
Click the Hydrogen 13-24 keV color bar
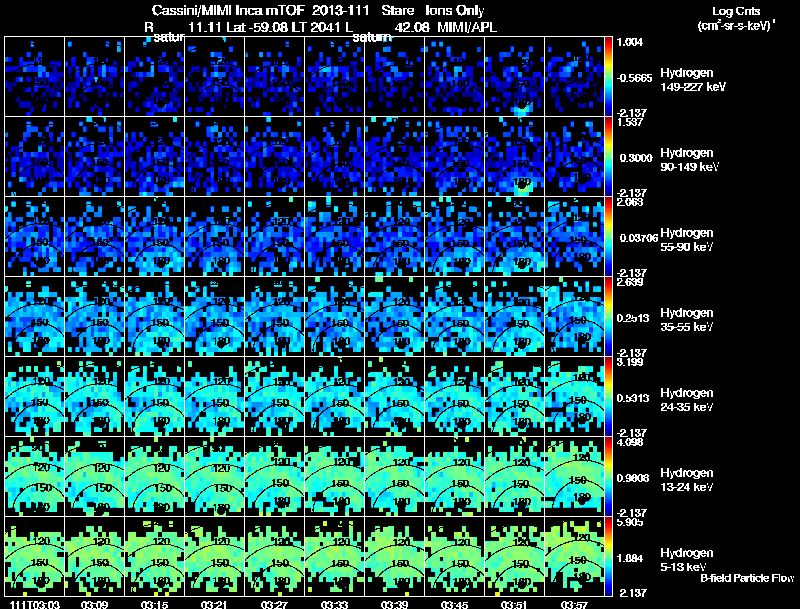(x=608, y=477)
